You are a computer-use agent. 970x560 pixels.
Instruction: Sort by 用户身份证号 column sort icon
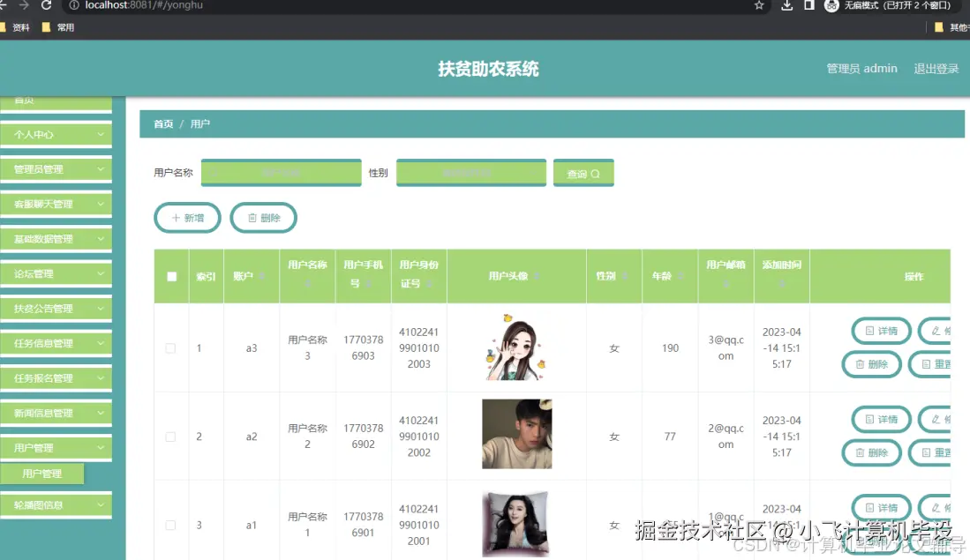429,283
